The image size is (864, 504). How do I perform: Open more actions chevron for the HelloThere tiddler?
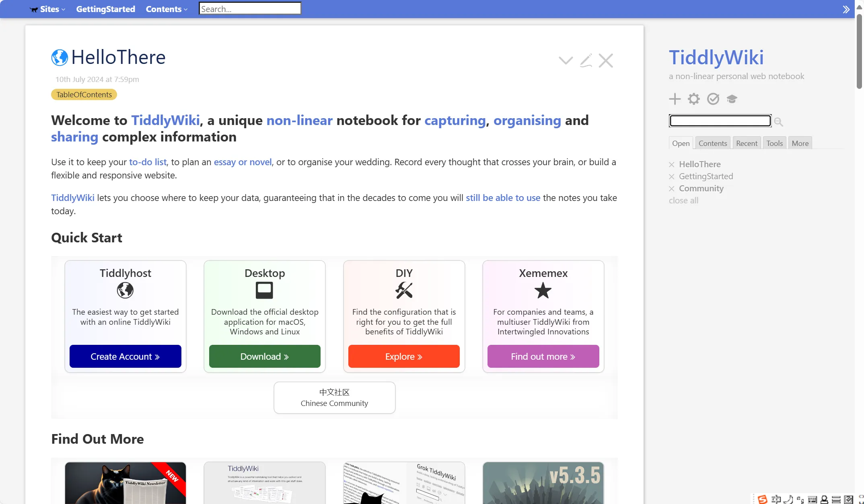[566, 61]
